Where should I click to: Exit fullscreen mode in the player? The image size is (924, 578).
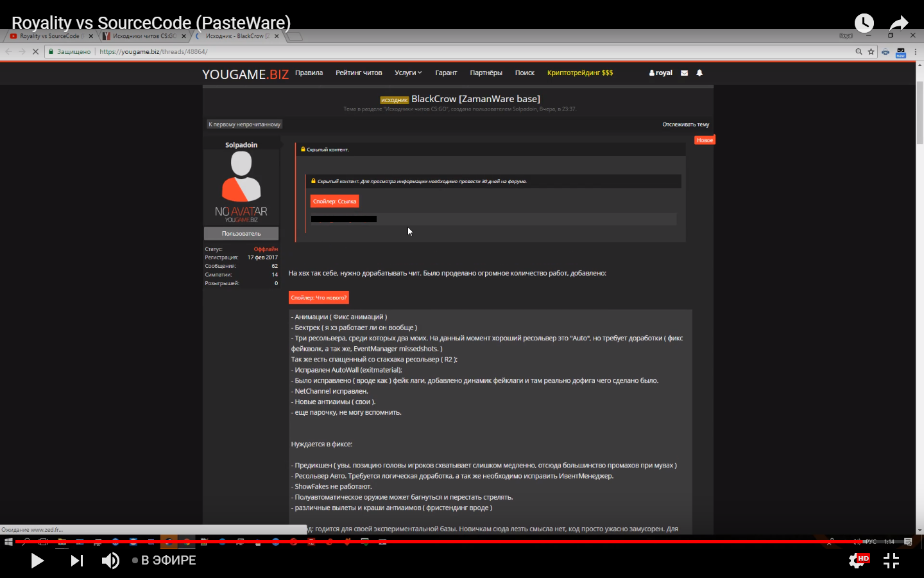coord(891,561)
